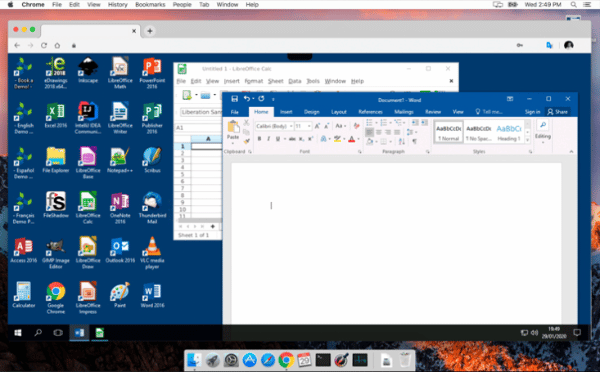
Task: Click the Format Painter brush in Word
Action: (246, 141)
